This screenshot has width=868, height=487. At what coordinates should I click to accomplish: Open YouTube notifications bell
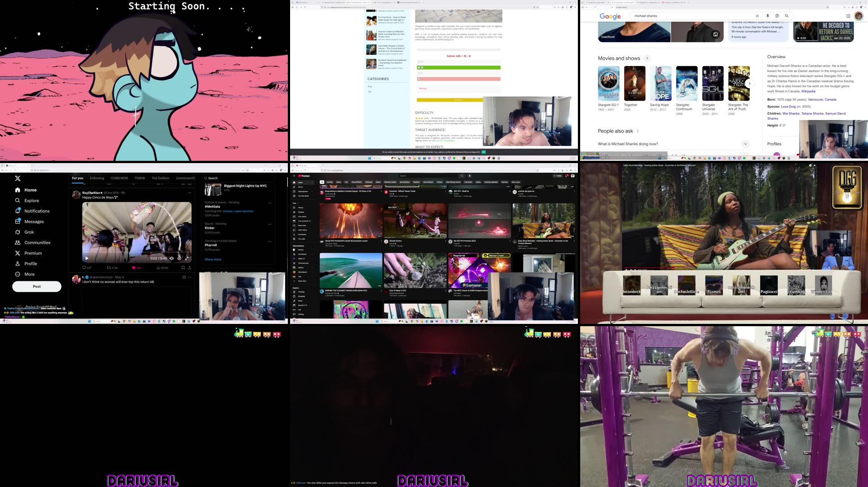coord(567,176)
